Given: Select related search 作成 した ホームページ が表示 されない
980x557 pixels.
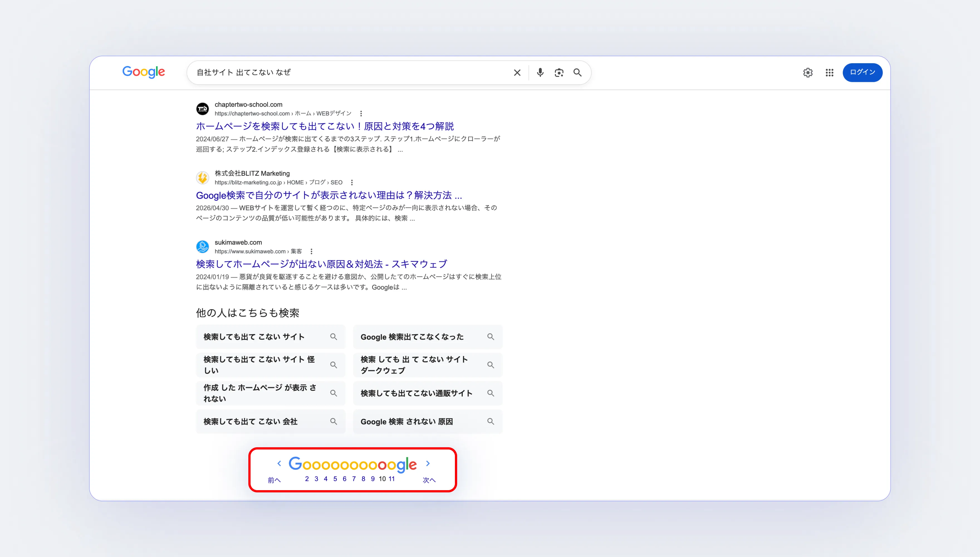Looking at the screenshot, I should [x=270, y=393].
